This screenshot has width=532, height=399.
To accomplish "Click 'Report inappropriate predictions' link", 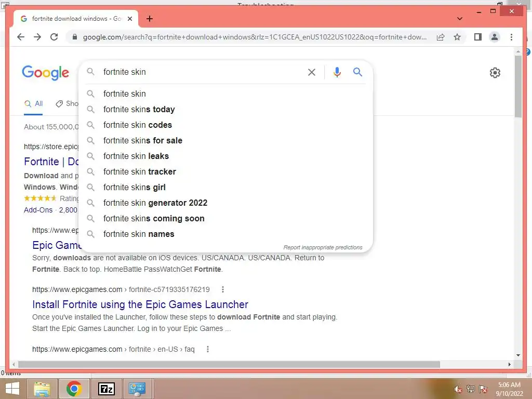I will point(323,247).
